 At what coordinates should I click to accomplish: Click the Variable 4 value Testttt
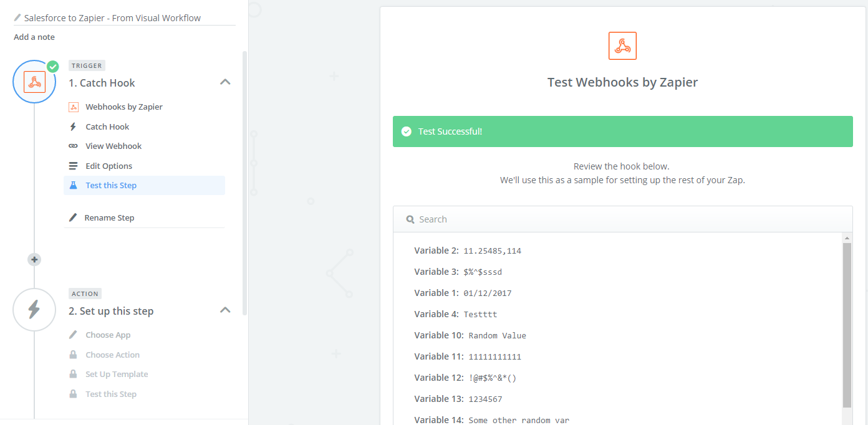pos(480,314)
